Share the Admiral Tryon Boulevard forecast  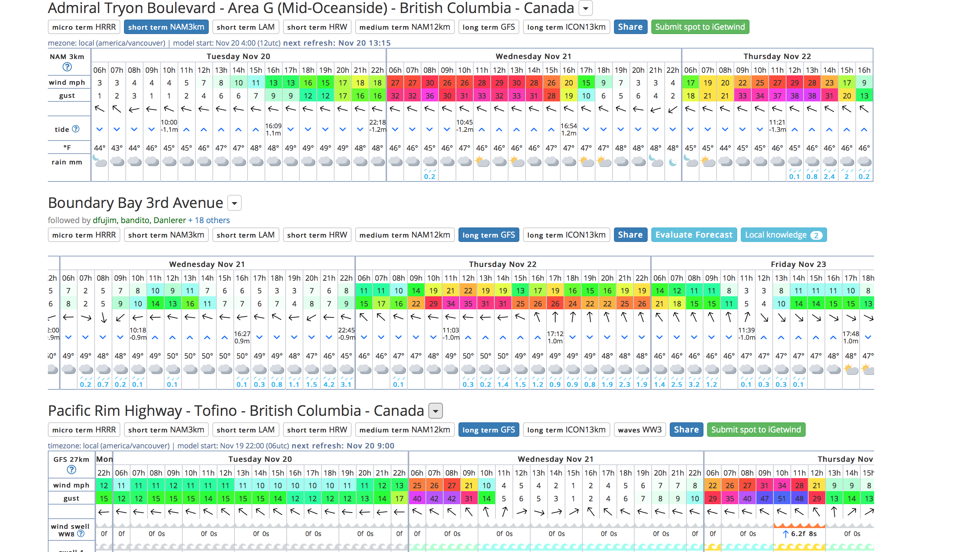click(630, 27)
